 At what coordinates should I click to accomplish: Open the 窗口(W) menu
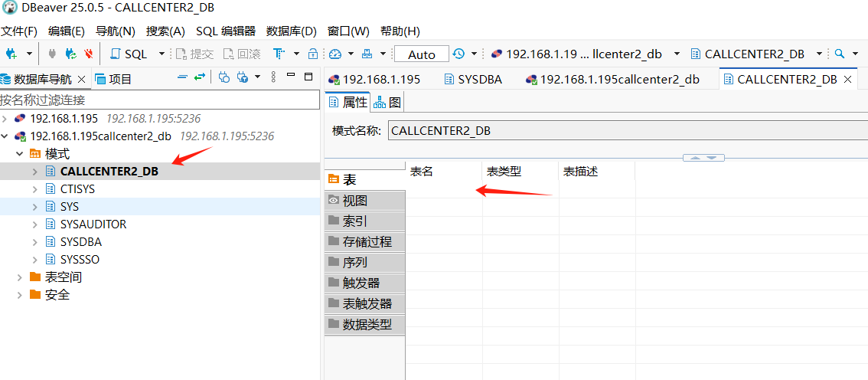coord(349,31)
